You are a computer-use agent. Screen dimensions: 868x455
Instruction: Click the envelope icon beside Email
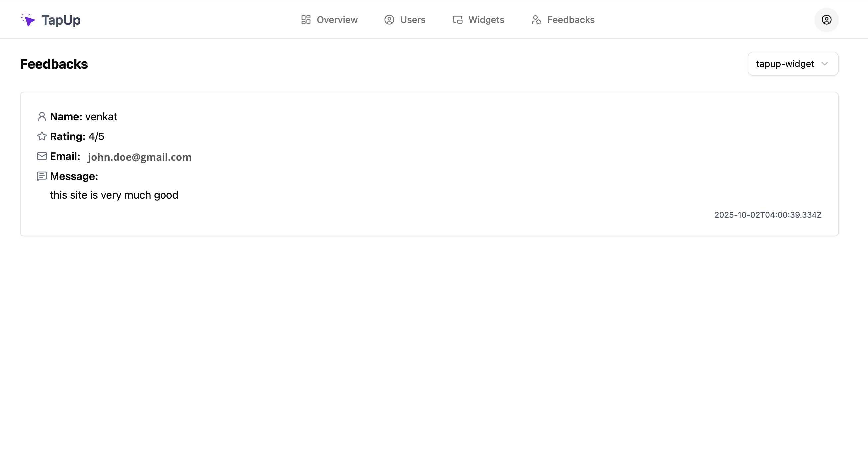(x=42, y=156)
